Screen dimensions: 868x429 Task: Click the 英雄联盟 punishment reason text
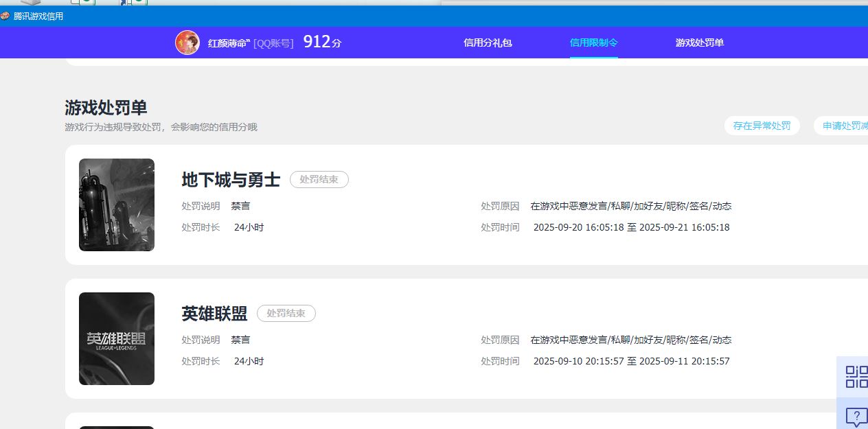(631, 340)
